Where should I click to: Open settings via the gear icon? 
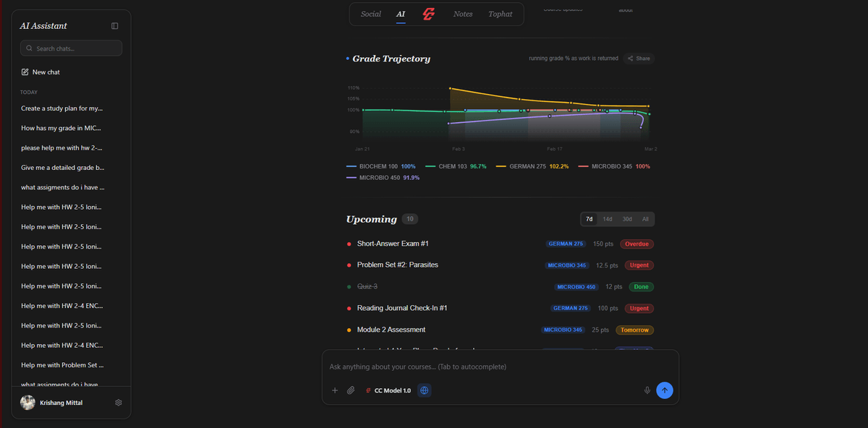click(119, 402)
